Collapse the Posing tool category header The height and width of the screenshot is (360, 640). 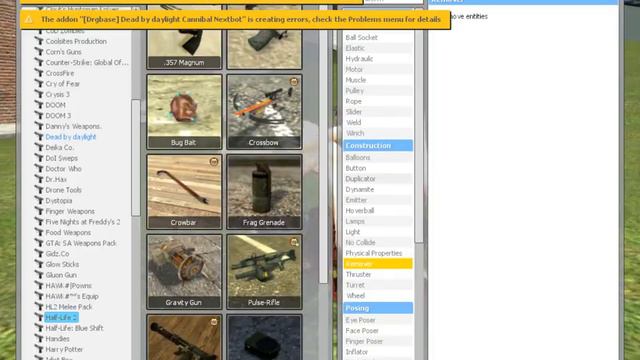pos(378,308)
